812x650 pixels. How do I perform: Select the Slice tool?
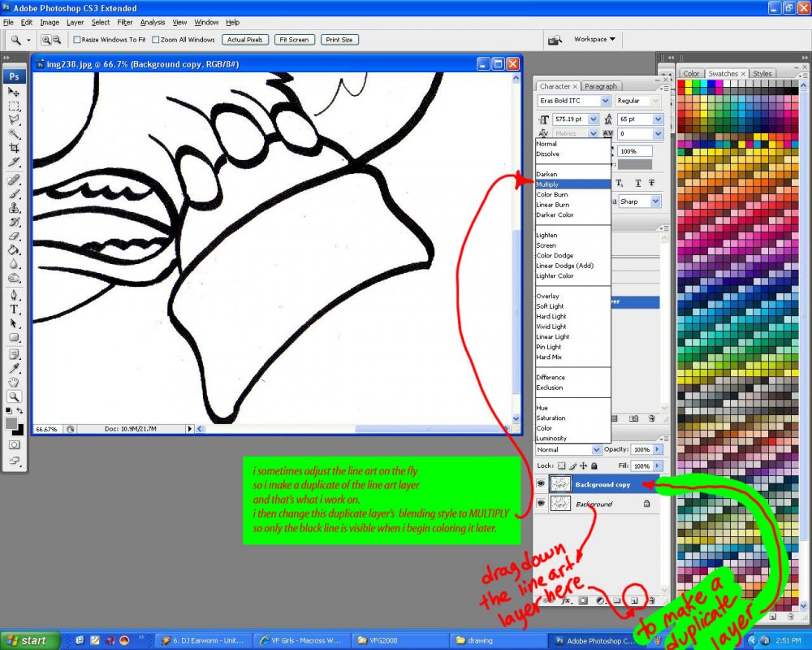[x=14, y=162]
